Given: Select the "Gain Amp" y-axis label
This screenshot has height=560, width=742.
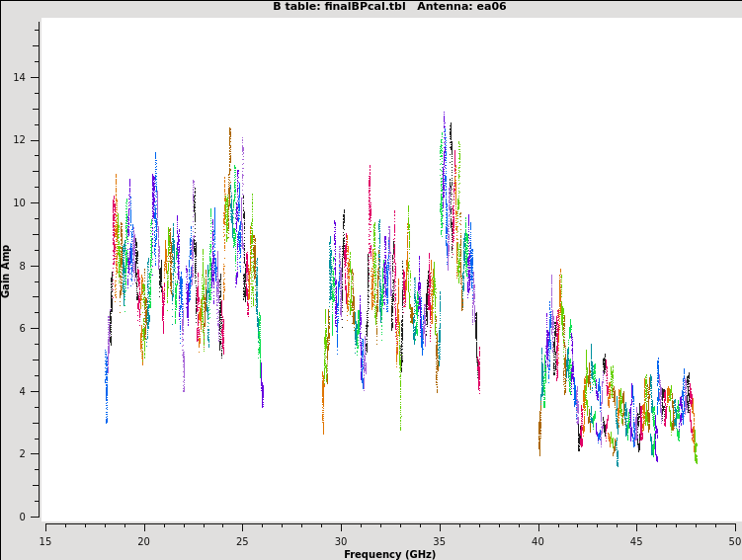Looking at the screenshot, I should 6,271.
